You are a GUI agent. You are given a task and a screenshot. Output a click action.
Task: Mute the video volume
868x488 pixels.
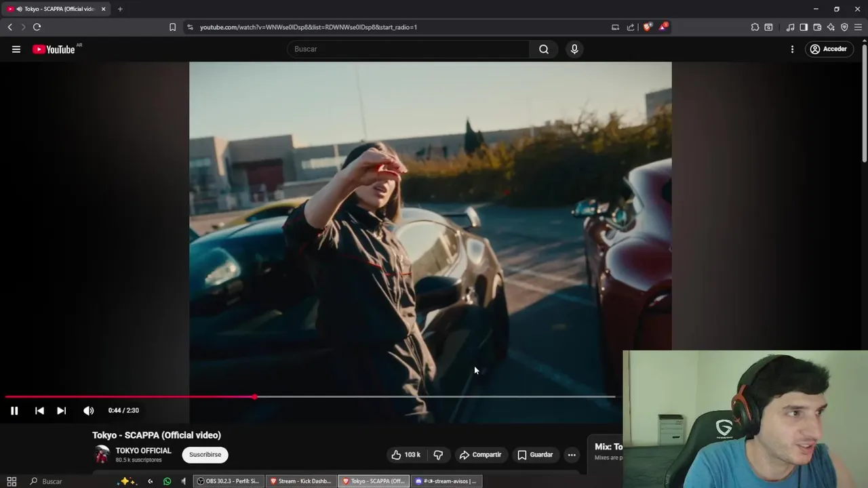pos(88,410)
